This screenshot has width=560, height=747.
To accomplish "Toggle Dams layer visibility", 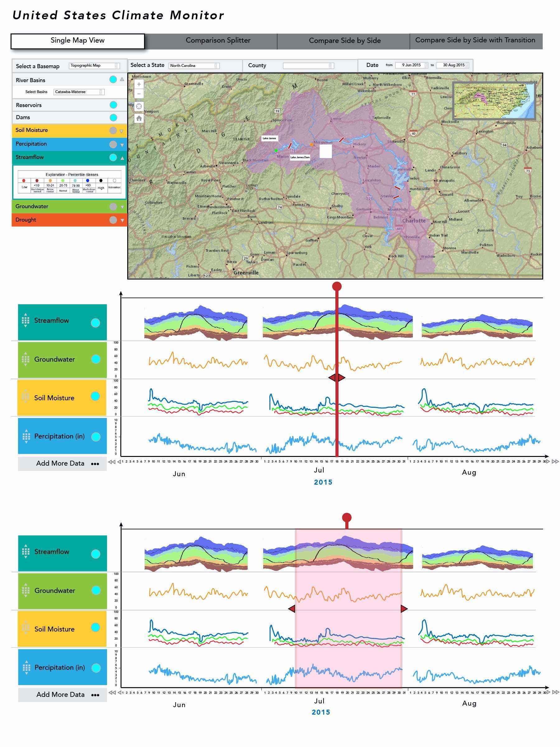I will tap(113, 118).
